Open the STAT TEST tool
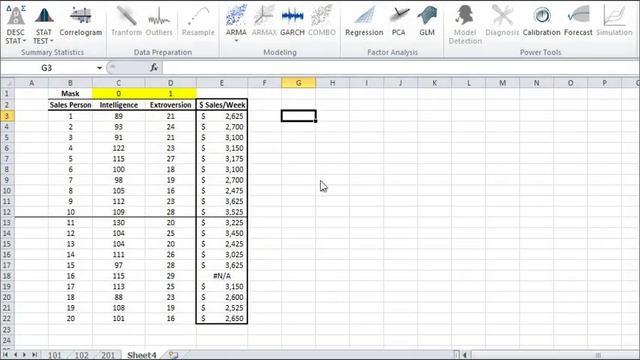640x360 pixels. tap(44, 24)
